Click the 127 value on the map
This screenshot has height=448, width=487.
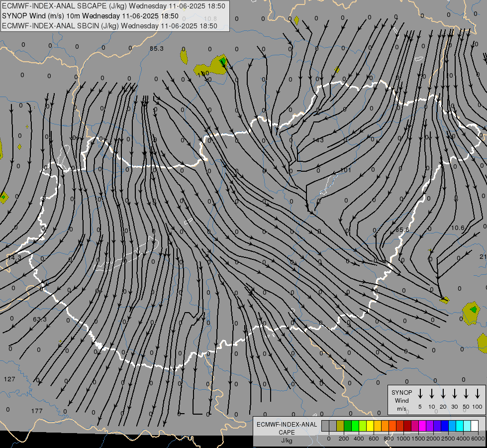[9, 379]
